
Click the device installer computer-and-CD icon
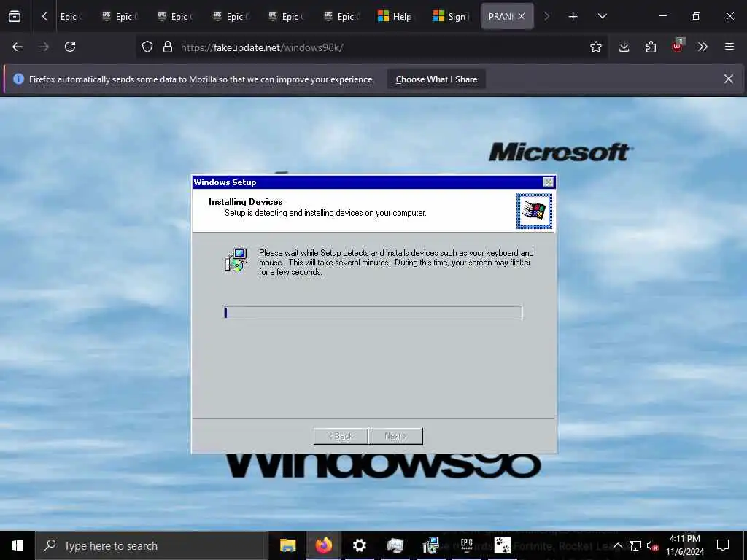tap(236, 260)
